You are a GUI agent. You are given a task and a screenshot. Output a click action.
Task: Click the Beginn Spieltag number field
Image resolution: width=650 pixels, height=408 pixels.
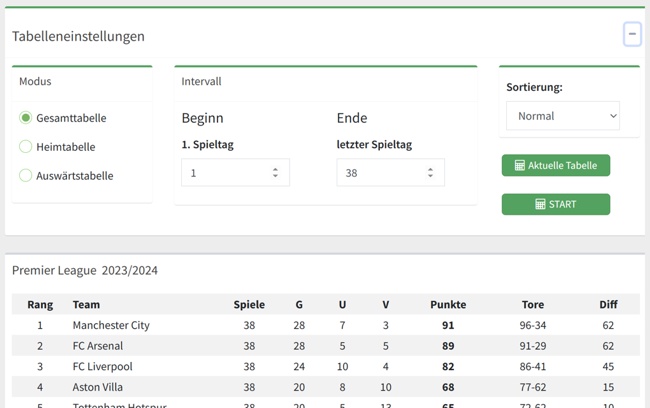pyautogui.click(x=225, y=172)
